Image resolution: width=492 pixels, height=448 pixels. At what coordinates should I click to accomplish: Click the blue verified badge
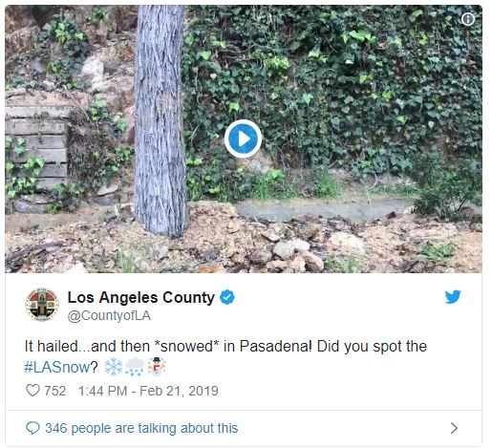(227, 297)
